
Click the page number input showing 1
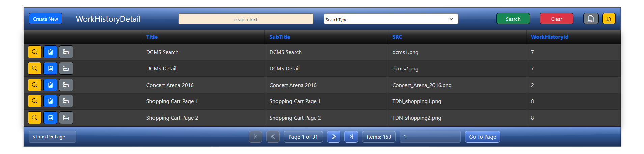click(x=430, y=137)
